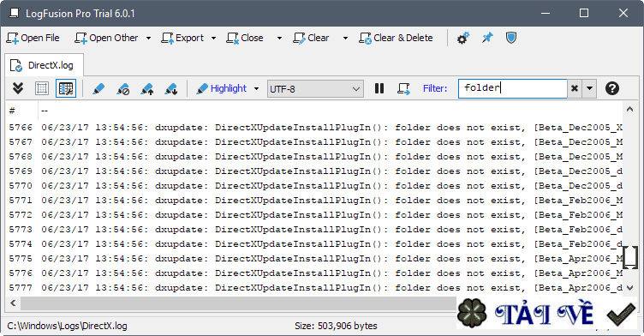Screen dimensions: 644x336
Task: Select log row 5772
Action: (315, 214)
